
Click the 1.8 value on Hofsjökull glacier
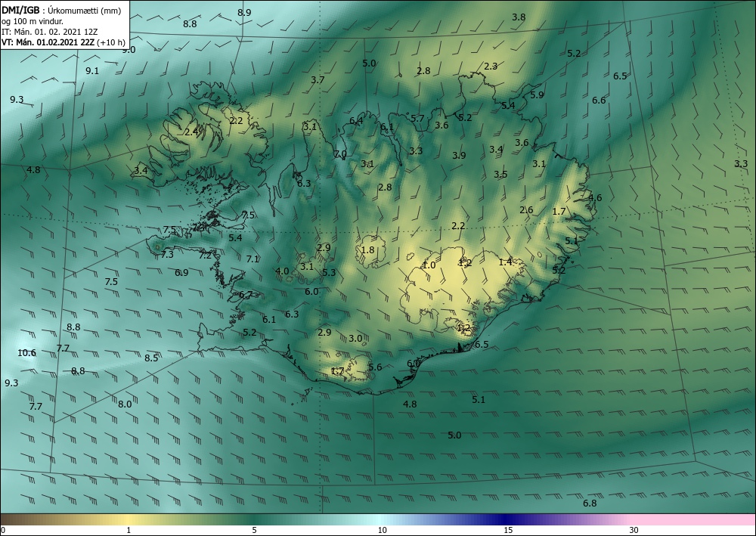coord(367,249)
